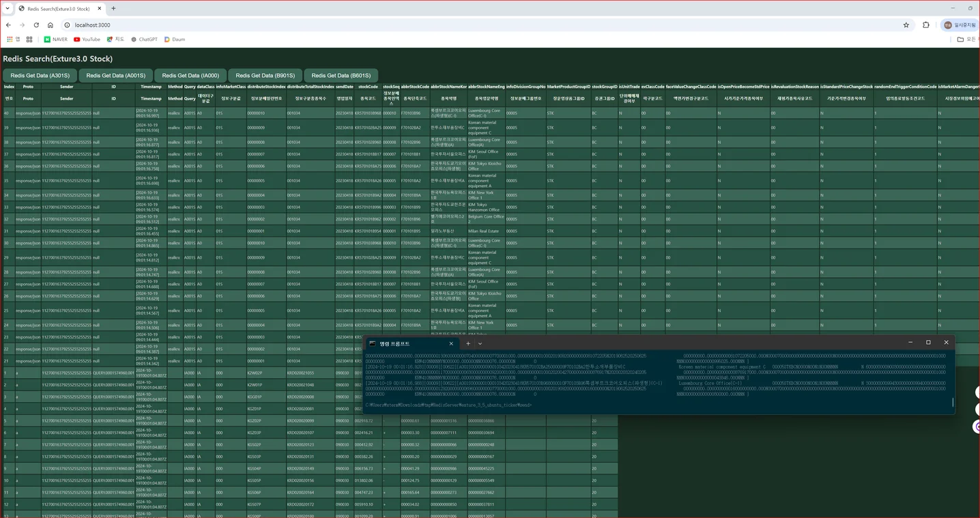This screenshot has width=980, height=518.
Task: Click the sendDate column header
Action: click(345, 87)
